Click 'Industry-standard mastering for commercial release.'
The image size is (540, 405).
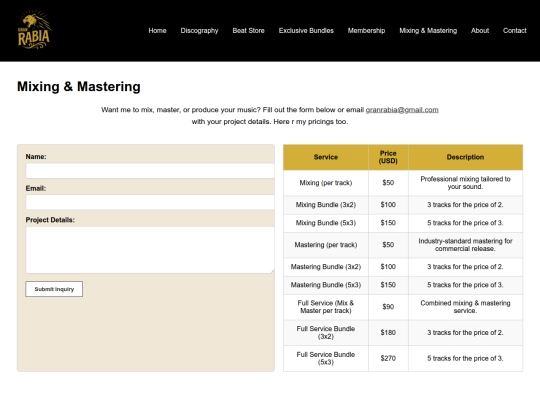pos(465,245)
